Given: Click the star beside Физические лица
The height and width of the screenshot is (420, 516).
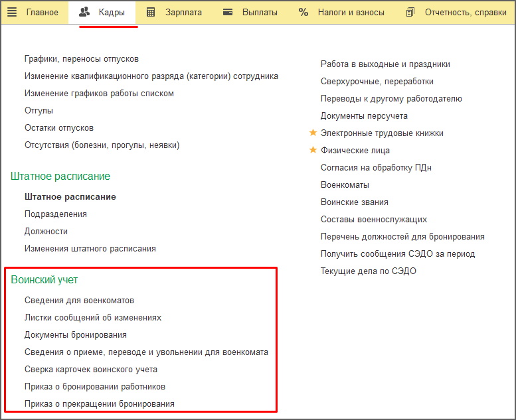Looking at the screenshot, I should click(x=313, y=151).
